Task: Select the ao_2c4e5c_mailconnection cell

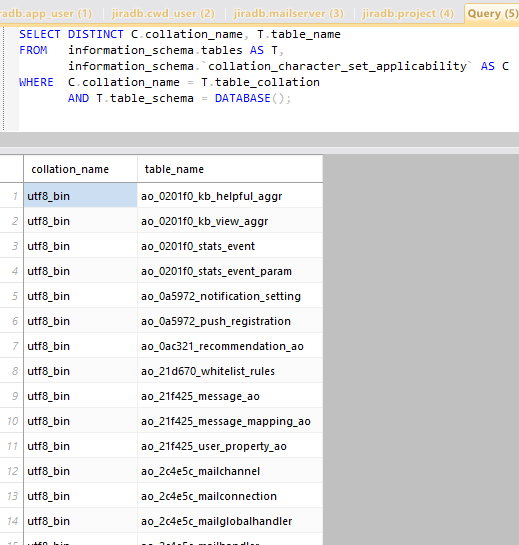Action: tap(230, 496)
